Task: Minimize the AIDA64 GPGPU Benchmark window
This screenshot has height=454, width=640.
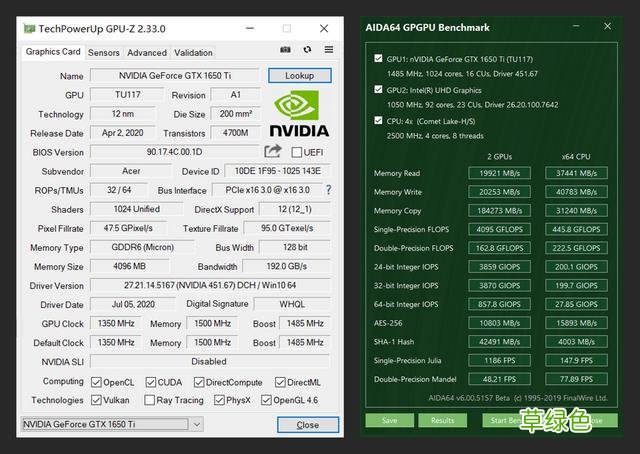Action: [576, 27]
